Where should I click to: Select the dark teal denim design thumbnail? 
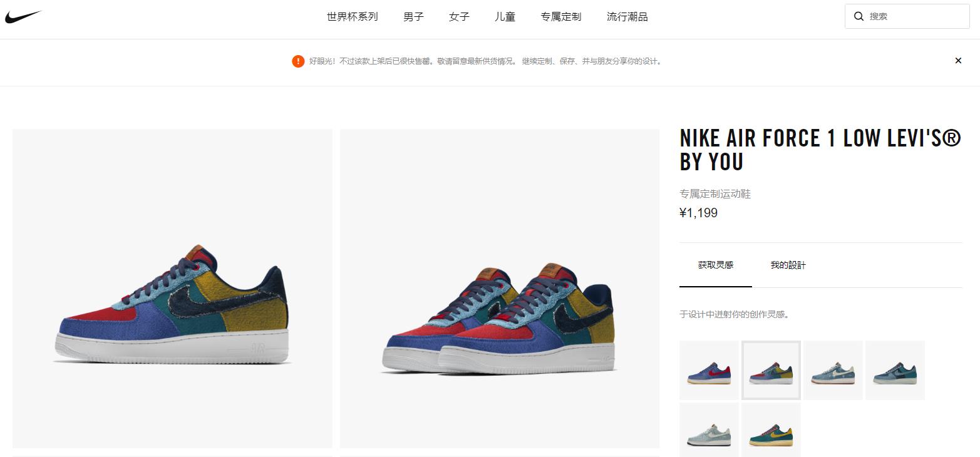[895, 370]
